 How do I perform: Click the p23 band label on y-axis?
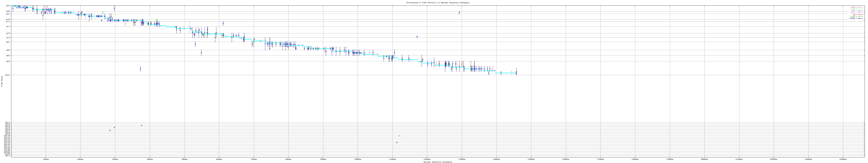(x=8, y=6)
